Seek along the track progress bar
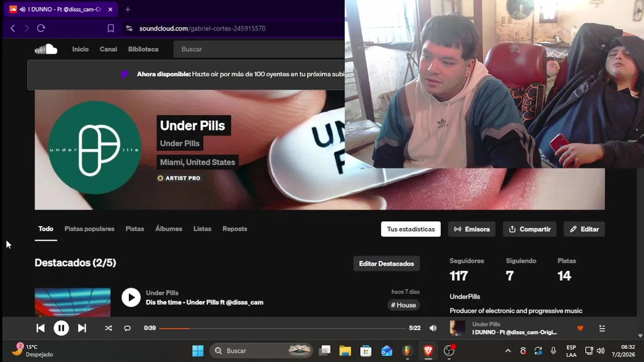 (x=282, y=328)
